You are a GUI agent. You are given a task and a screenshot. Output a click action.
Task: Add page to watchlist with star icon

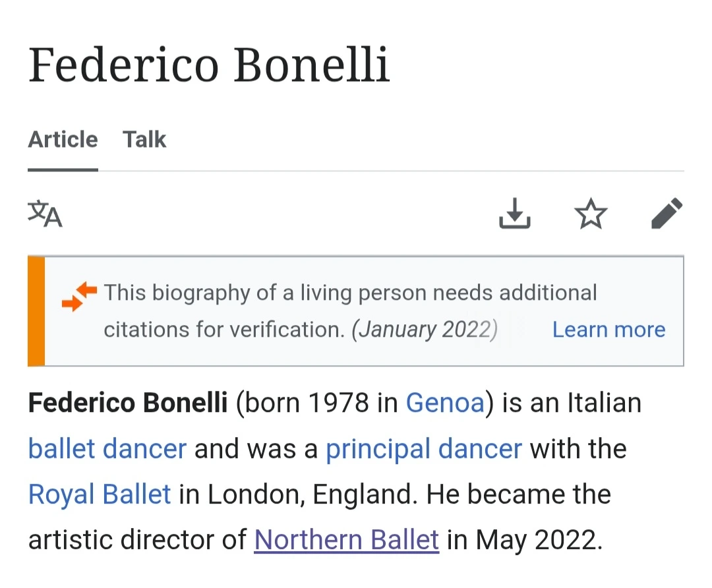[590, 214]
